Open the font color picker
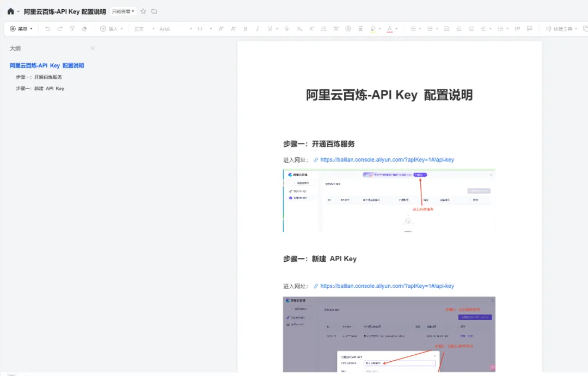Viewport: 588px width, 376px height. click(x=390, y=28)
